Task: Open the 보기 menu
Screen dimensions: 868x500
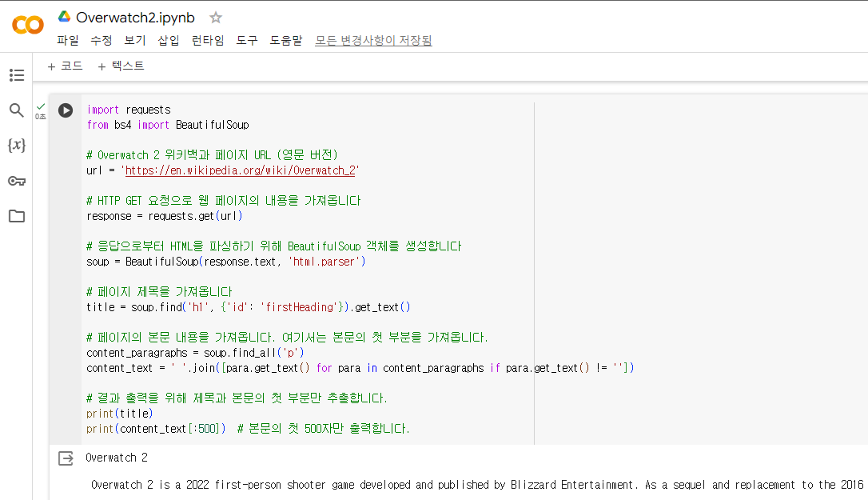Action: (134, 41)
